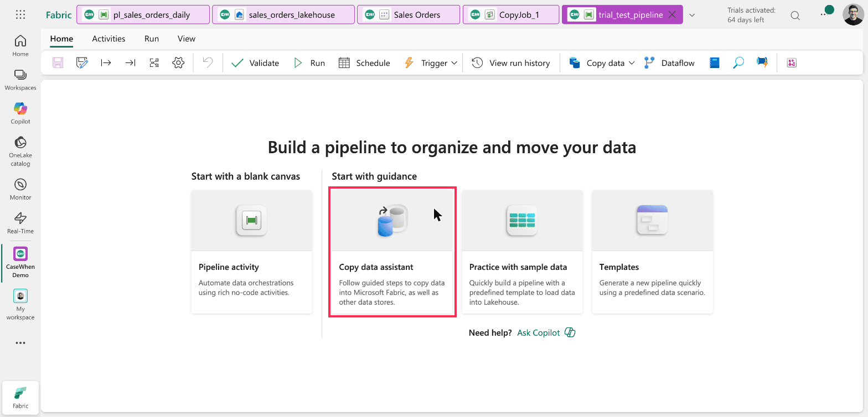Image resolution: width=868 pixels, height=417 pixels.
Task: Select the Practice with sample data card
Action: pos(522,252)
